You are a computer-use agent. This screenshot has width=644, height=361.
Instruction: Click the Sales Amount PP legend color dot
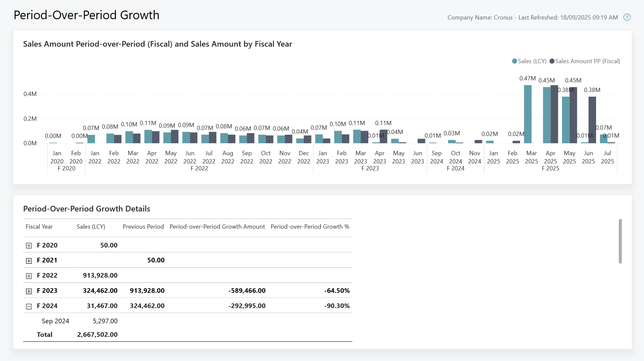point(552,61)
